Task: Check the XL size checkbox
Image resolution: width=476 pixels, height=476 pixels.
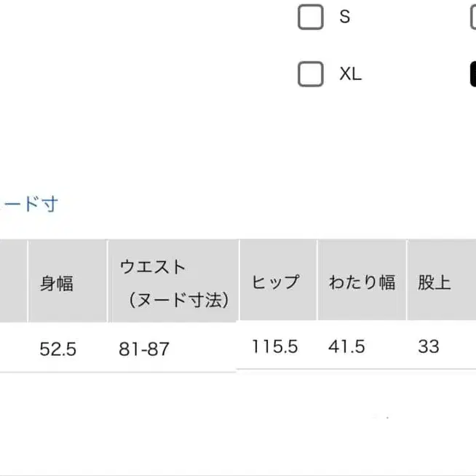Action: tap(311, 74)
